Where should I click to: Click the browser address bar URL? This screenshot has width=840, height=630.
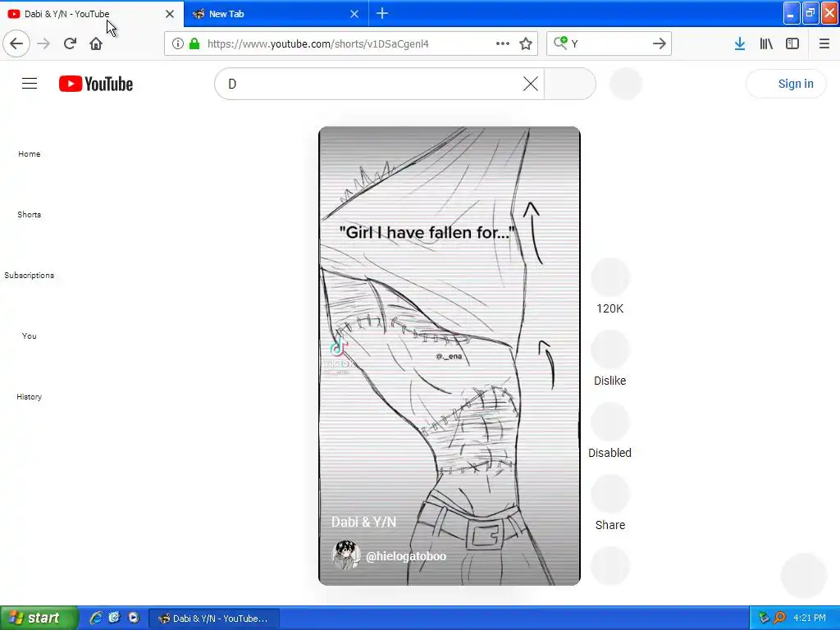click(x=317, y=43)
